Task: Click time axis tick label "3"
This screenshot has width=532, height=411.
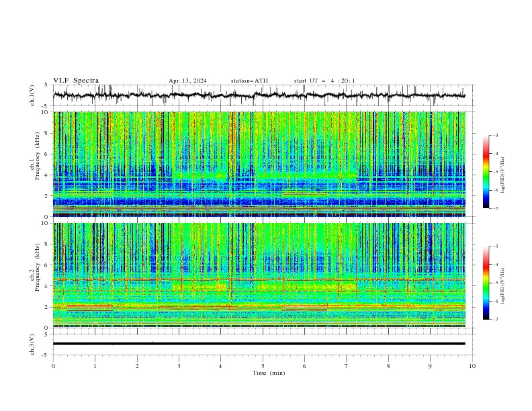Action: click(x=179, y=366)
